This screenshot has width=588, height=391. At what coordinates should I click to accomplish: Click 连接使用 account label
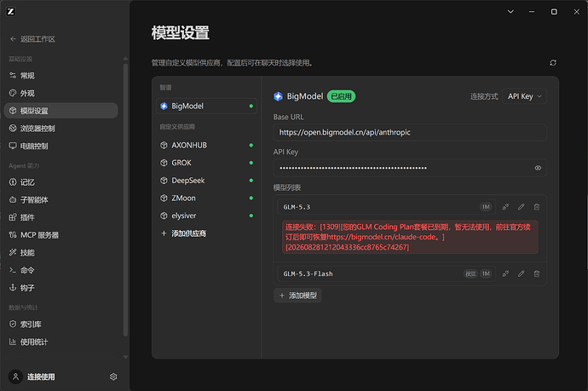pos(41,377)
